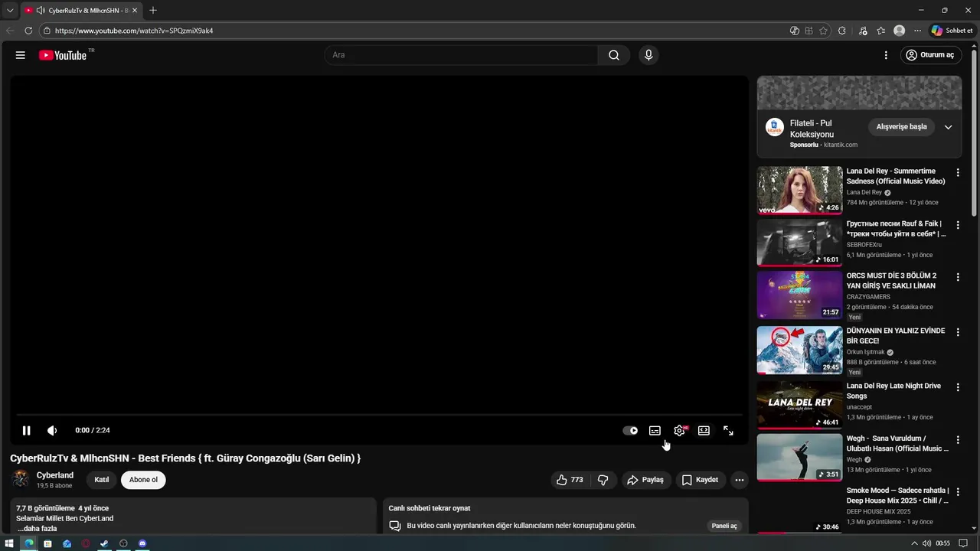
Task: Open Lana Del Rey Late Night Drive title
Action: tap(893, 391)
